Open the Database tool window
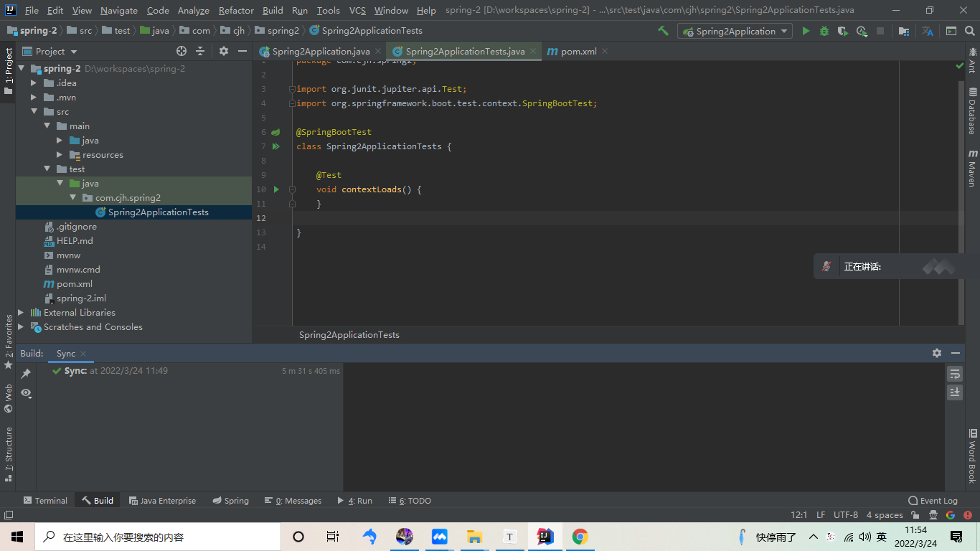The image size is (980, 551). 973,108
